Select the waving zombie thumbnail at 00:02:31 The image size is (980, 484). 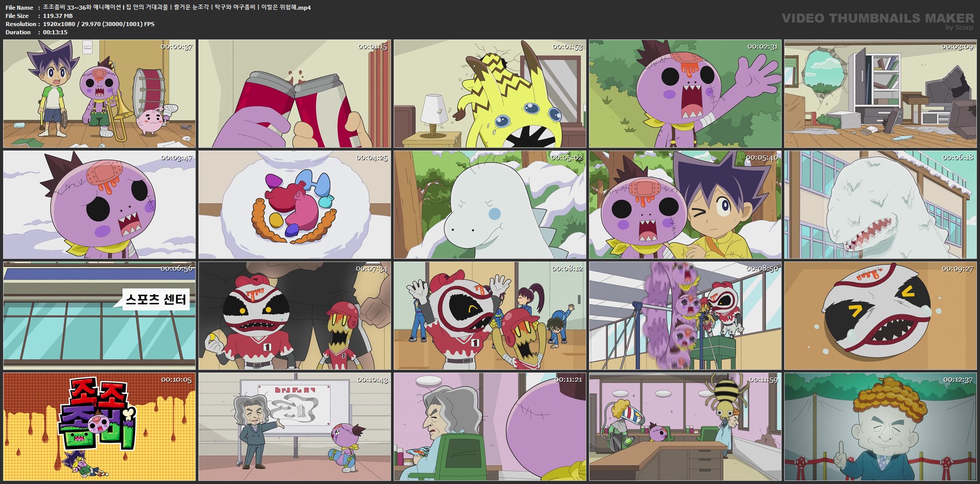tap(685, 94)
